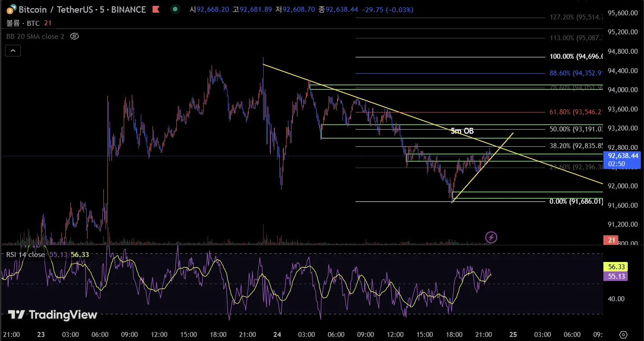Select the RSI 14 close legend label
Image resolution: width=644 pixels, height=341 pixels.
coord(25,254)
